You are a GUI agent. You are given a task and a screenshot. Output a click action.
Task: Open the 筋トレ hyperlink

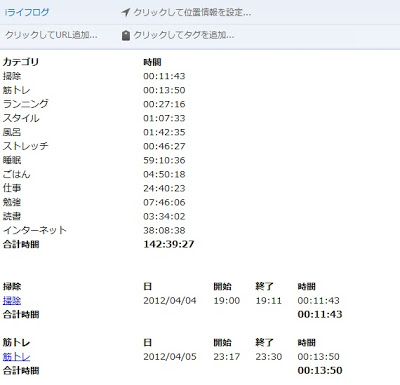coord(16,356)
